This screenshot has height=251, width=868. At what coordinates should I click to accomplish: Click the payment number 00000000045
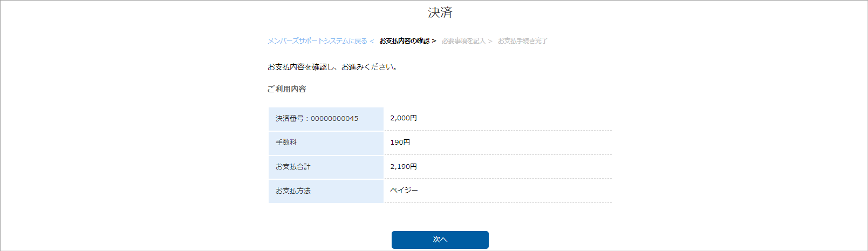(x=334, y=119)
